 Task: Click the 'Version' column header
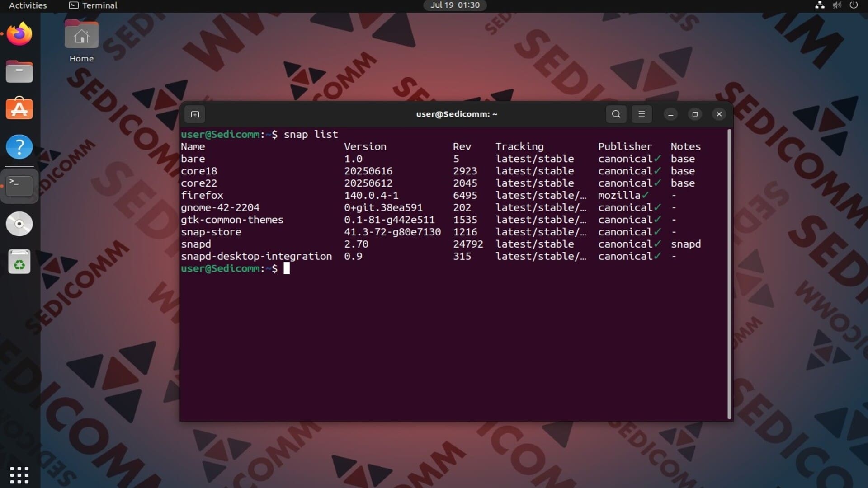click(365, 147)
